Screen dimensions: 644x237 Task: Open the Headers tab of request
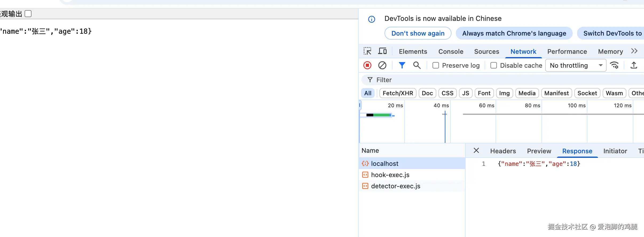pyautogui.click(x=503, y=151)
